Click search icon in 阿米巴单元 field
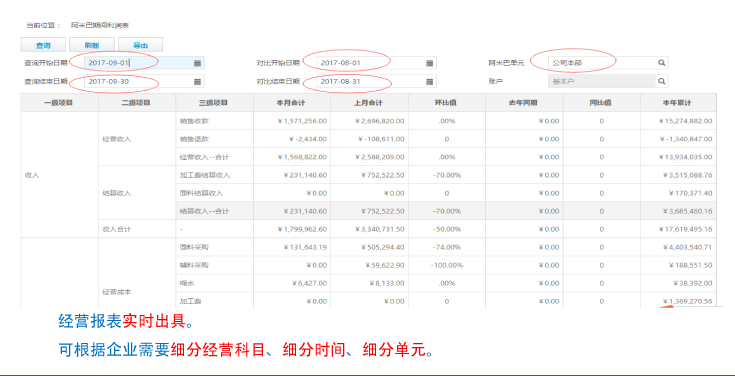This screenshot has height=376, width=735. 661,62
